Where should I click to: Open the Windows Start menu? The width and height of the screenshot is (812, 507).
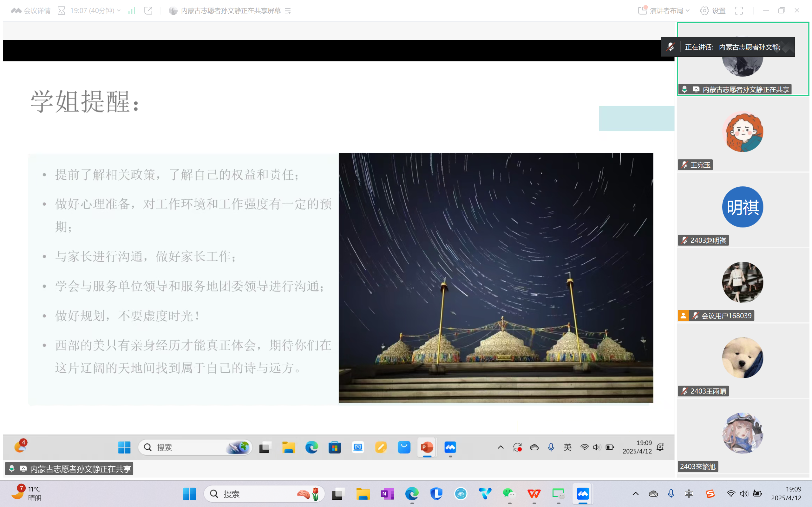[x=189, y=494]
